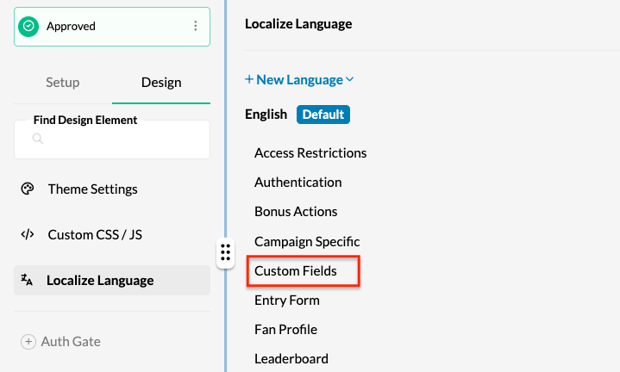The width and height of the screenshot is (620, 372).
Task: Click the Localize Language page heading
Action: [x=299, y=24]
